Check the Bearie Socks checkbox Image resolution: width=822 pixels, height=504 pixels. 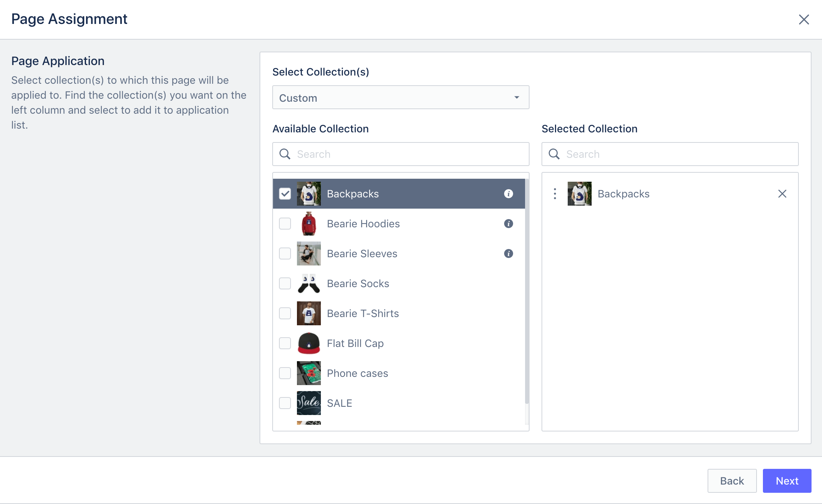[x=285, y=283]
